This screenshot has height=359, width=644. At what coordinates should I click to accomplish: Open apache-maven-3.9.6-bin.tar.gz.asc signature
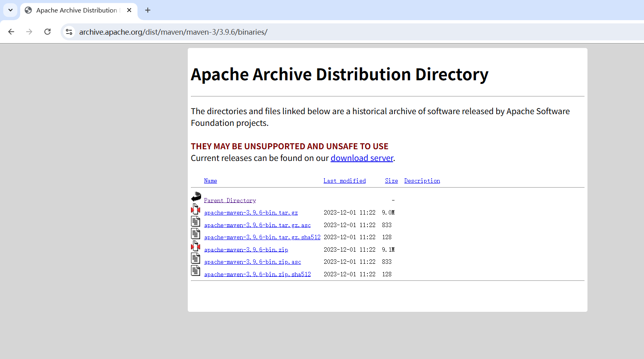click(x=257, y=225)
